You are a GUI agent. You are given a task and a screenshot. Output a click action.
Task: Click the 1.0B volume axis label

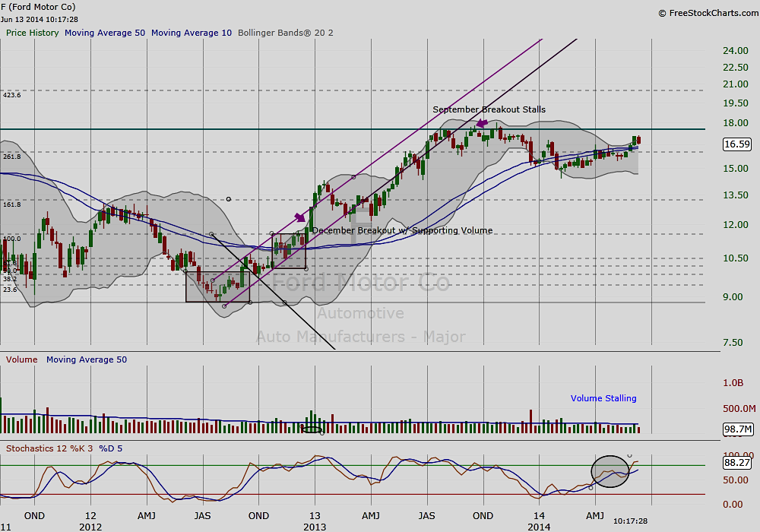click(733, 383)
